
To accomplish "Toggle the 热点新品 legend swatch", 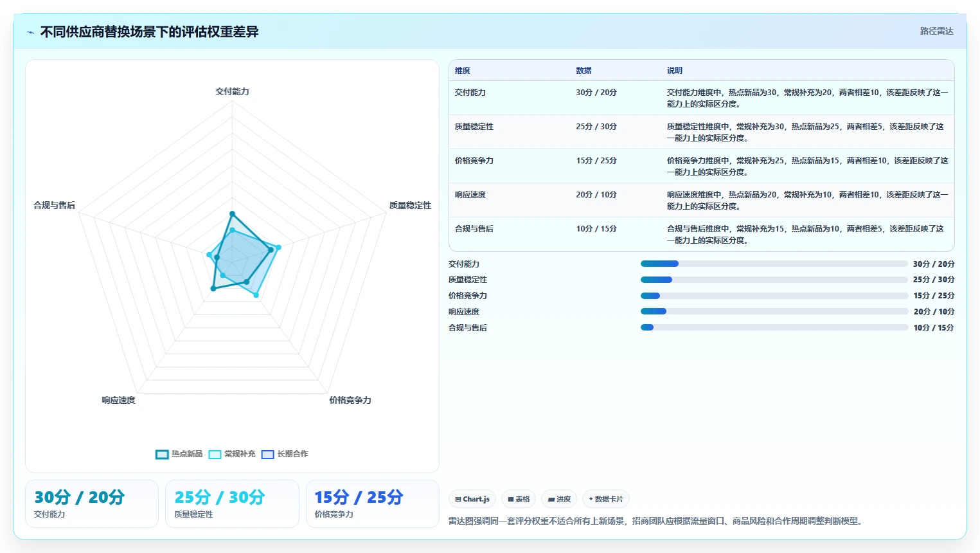I will 162,455.
